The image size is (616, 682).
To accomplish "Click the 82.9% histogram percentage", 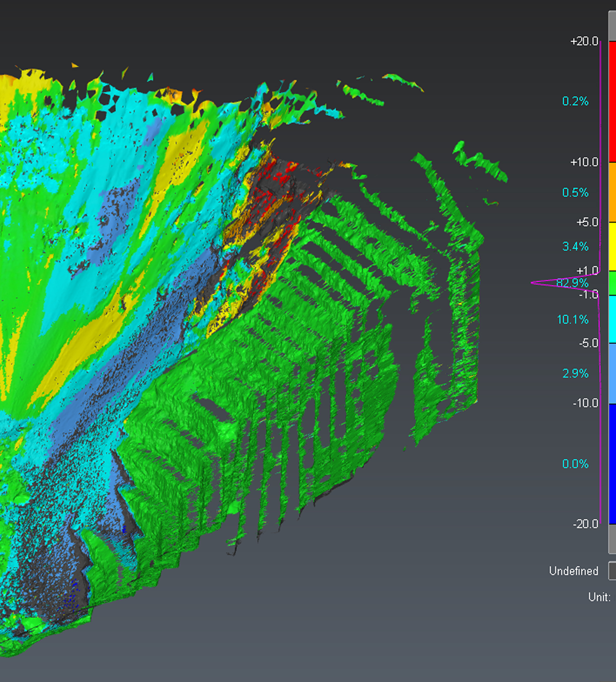I will pos(572,283).
